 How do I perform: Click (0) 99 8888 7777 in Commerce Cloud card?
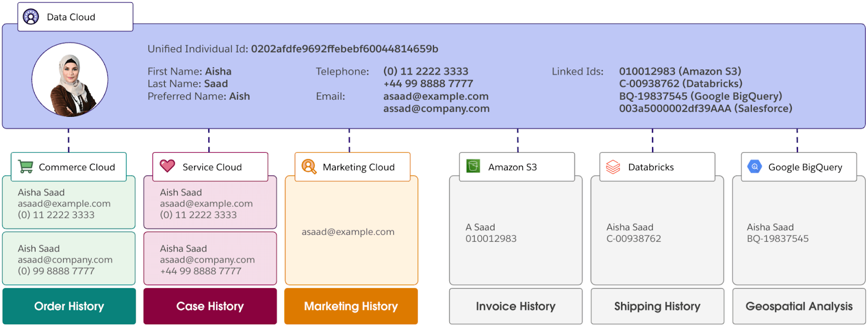pos(56,271)
